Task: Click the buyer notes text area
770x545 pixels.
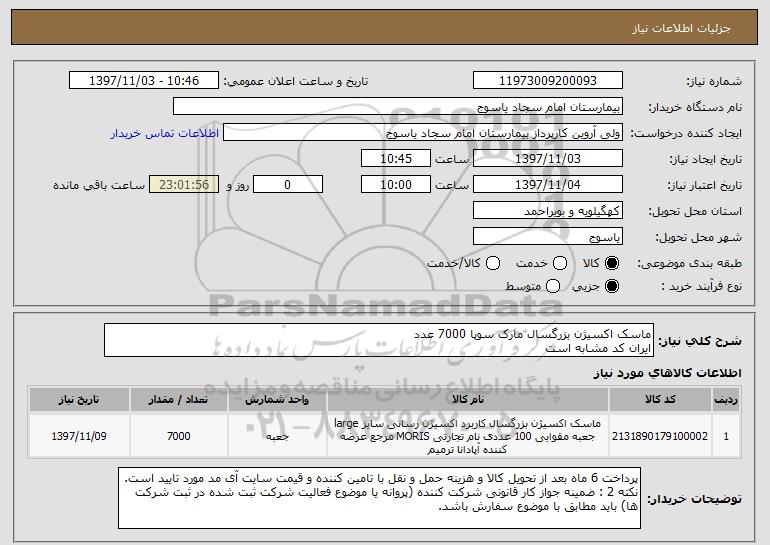Action: (380, 498)
